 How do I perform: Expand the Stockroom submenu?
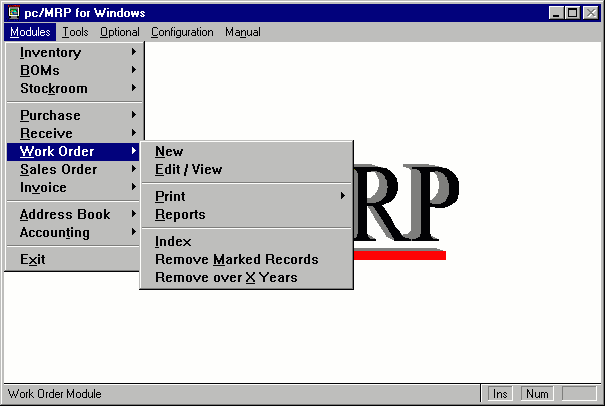(x=73, y=88)
